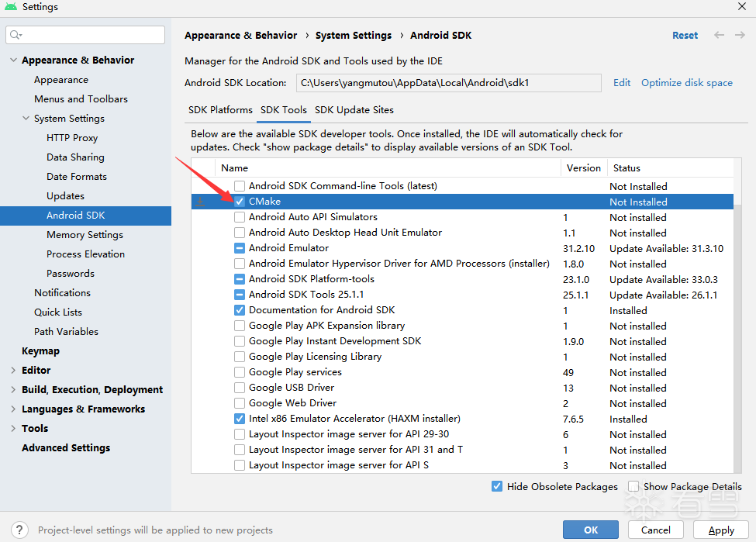
Task: Click the Android SDK Location field
Action: coord(448,83)
